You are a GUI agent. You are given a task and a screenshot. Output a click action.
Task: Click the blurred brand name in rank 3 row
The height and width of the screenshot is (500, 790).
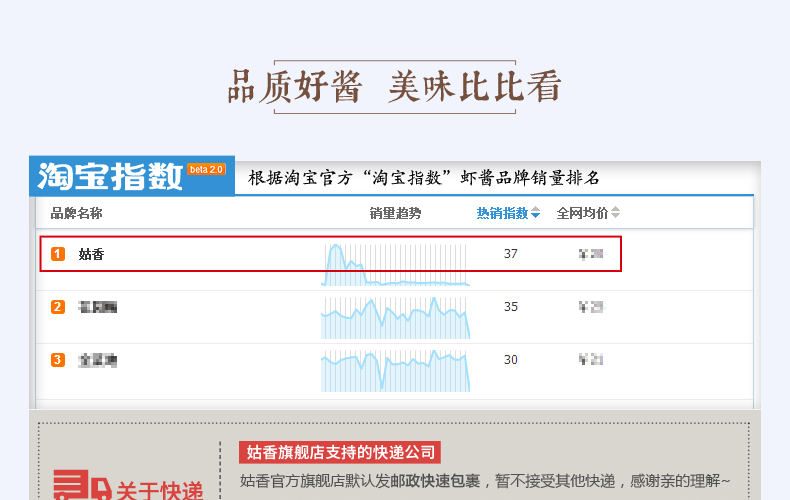(98, 360)
